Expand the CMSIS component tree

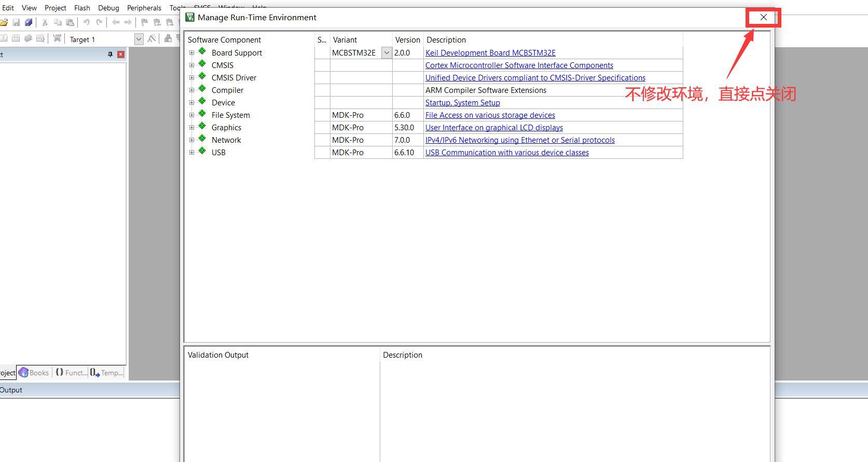coord(191,65)
